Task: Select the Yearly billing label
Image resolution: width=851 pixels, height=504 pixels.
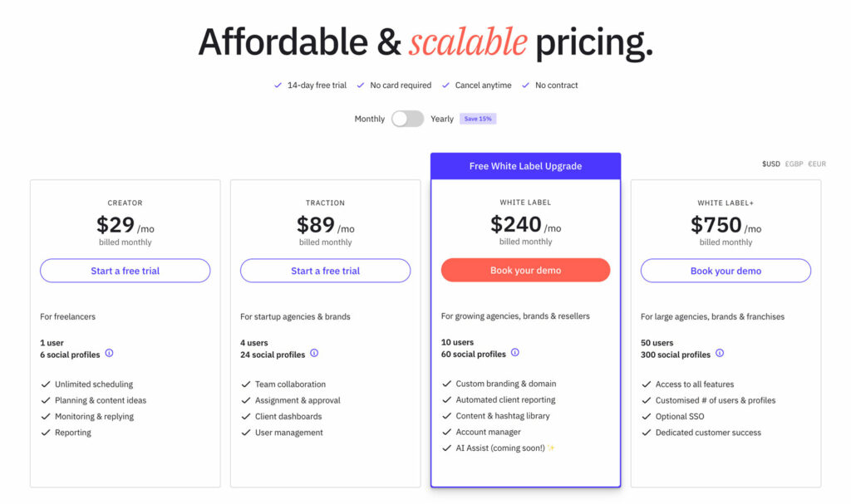Action: pyautogui.click(x=442, y=119)
